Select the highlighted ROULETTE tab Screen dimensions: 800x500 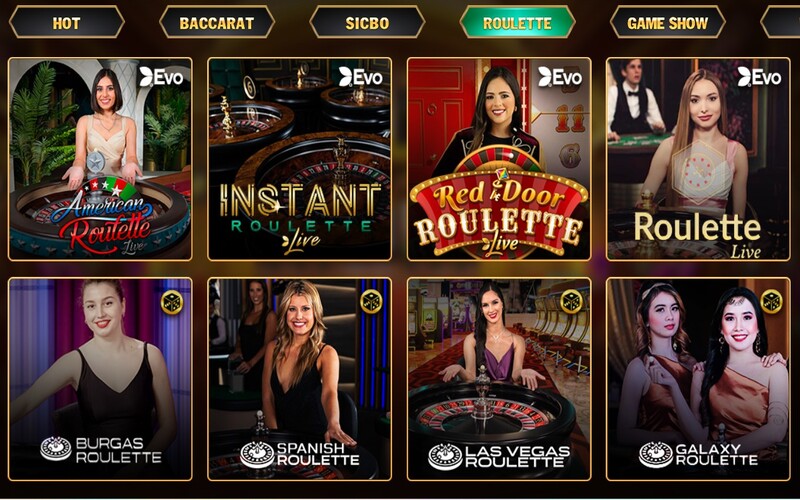[517, 23]
